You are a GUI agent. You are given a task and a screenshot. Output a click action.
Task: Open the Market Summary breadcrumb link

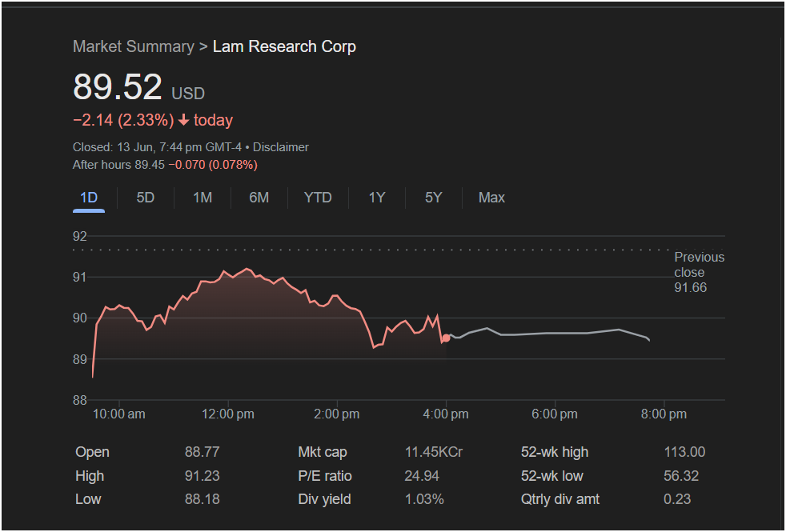pyautogui.click(x=134, y=46)
